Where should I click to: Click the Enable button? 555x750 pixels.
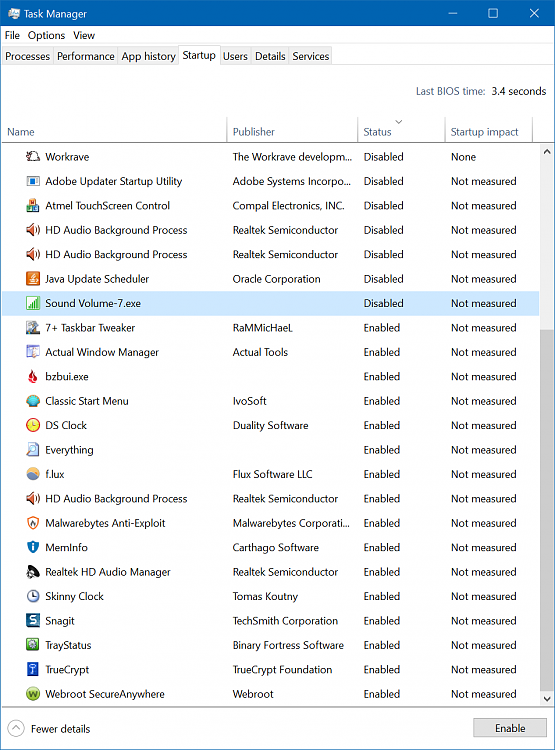[510, 728]
